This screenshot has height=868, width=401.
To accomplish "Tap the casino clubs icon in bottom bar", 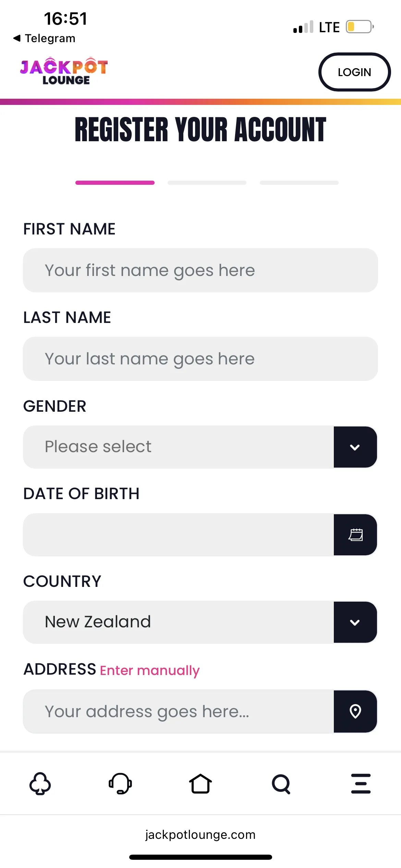I will (40, 784).
